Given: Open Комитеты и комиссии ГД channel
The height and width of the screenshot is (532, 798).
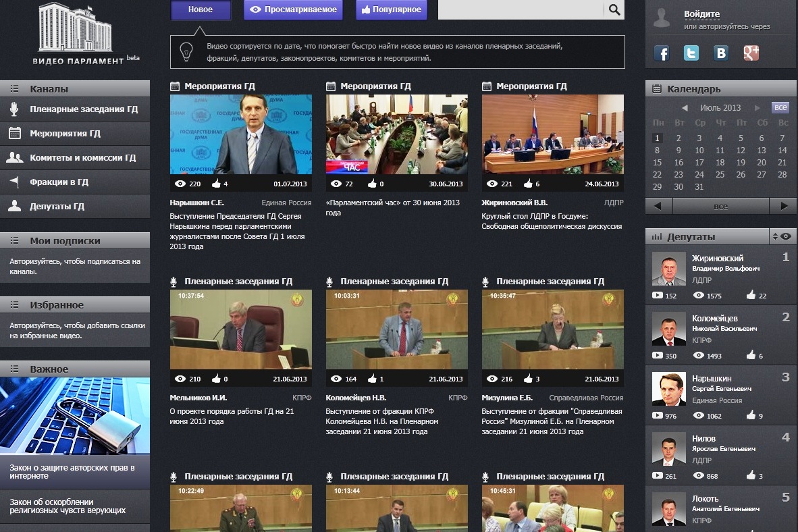Looking at the screenshot, I should click(x=75, y=158).
